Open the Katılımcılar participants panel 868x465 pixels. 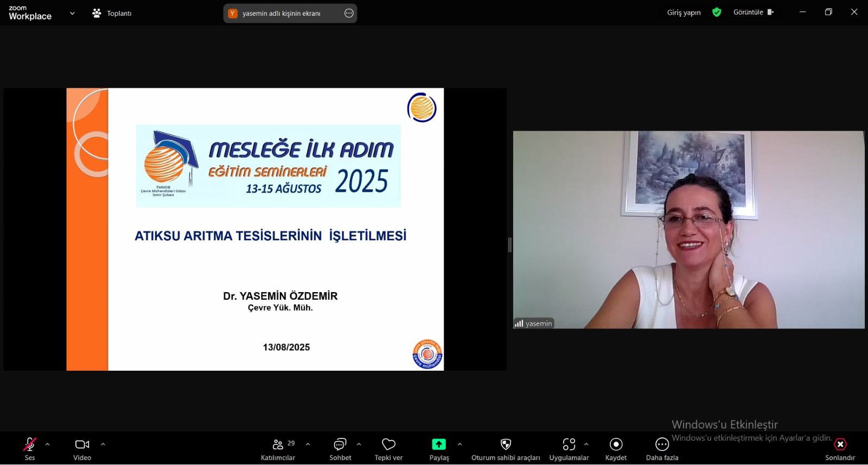click(x=278, y=445)
